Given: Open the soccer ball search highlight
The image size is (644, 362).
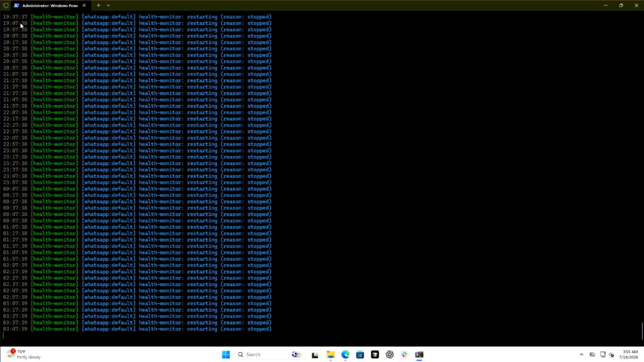Looking at the screenshot, I should [297, 354].
